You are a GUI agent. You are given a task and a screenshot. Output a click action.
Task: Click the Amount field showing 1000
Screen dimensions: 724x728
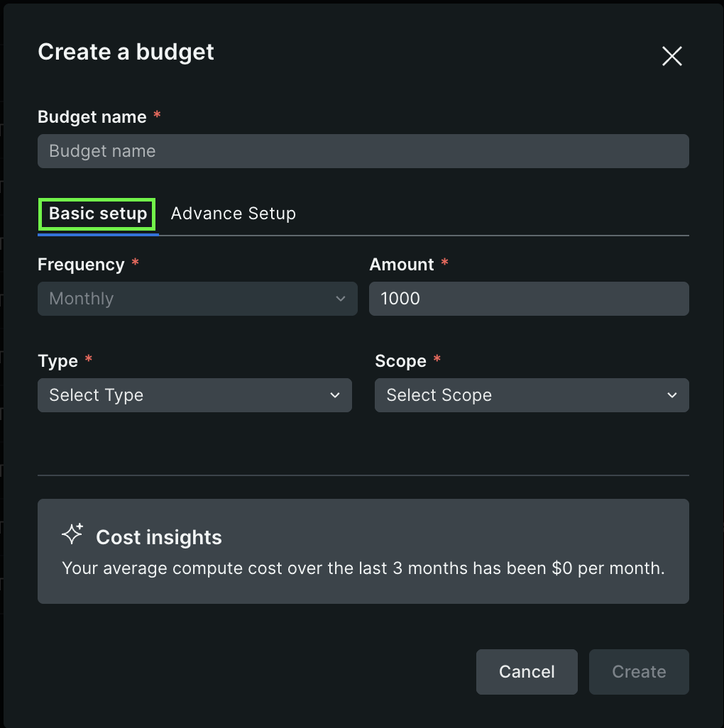(529, 299)
